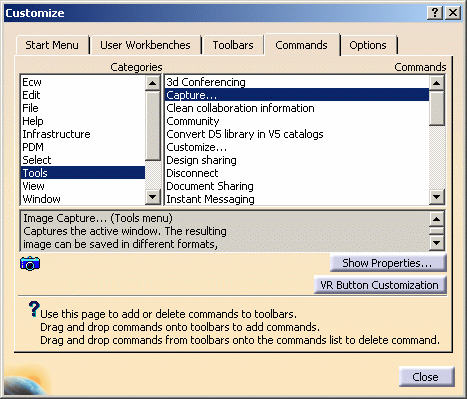The height and width of the screenshot is (399, 467).
Task: Select the Instant Messaging command
Action: [297, 199]
